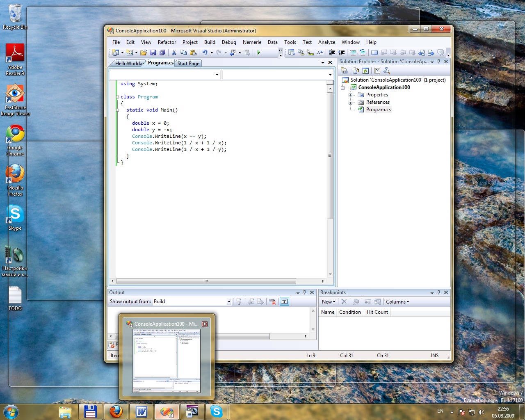
Task: Click Refresh icon in Solution Explorer toolbar
Action: pos(365,71)
